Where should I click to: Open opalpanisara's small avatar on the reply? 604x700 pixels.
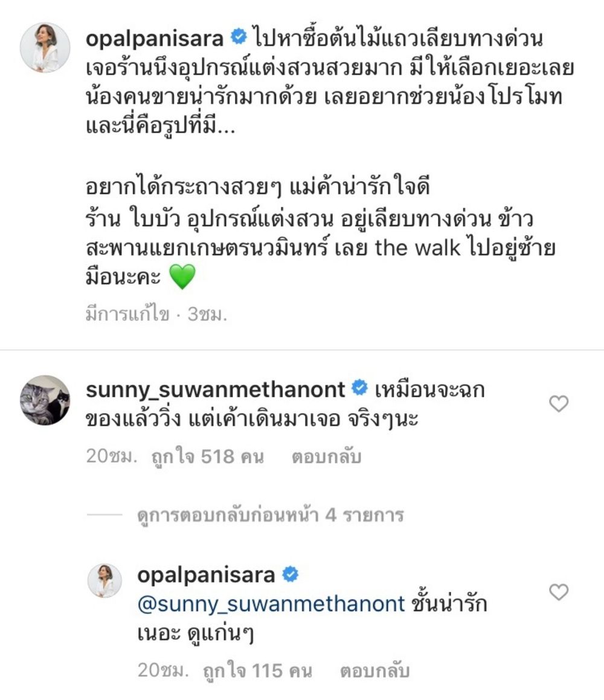(104, 580)
